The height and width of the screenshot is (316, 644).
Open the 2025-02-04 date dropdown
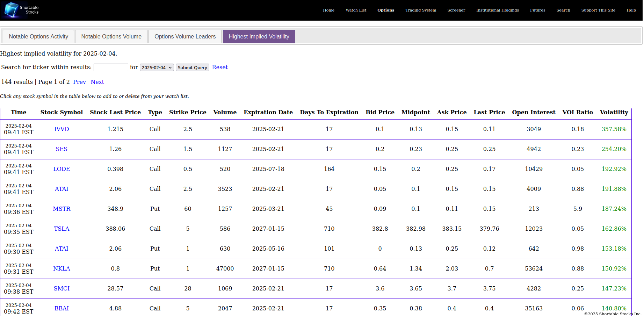click(157, 67)
